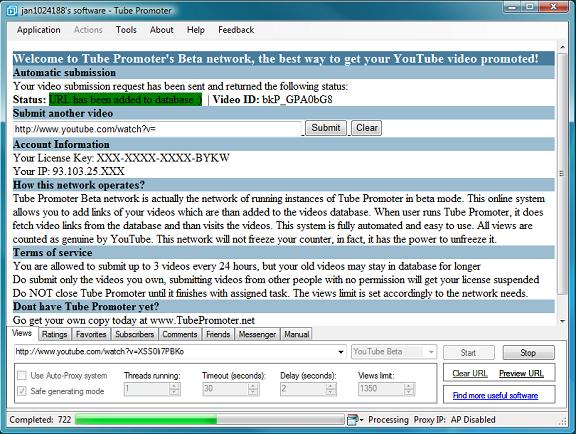Click the Submit button
The height and width of the screenshot is (434, 576).
point(326,128)
